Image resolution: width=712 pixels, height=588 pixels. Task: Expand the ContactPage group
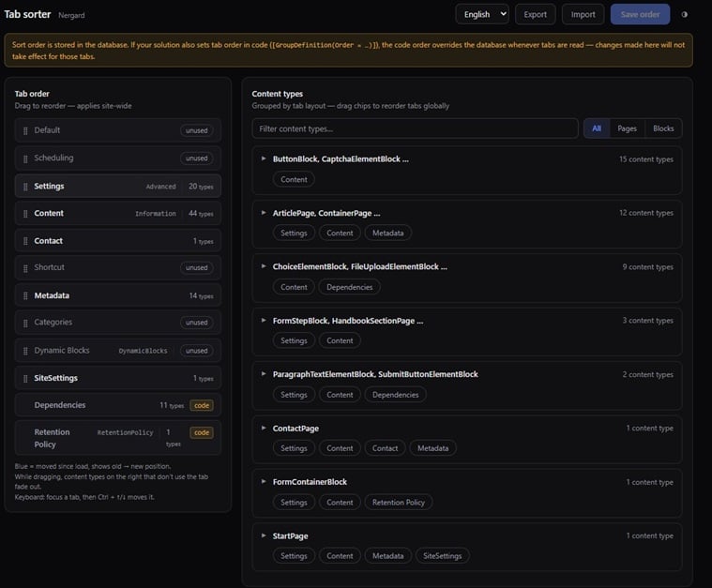pyautogui.click(x=264, y=429)
